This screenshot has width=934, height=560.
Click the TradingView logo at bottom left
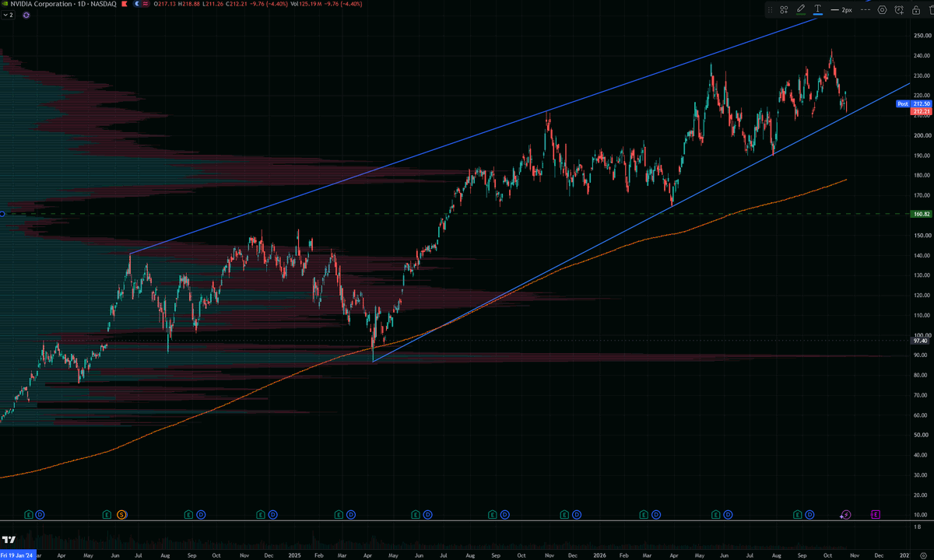[9, 540]
